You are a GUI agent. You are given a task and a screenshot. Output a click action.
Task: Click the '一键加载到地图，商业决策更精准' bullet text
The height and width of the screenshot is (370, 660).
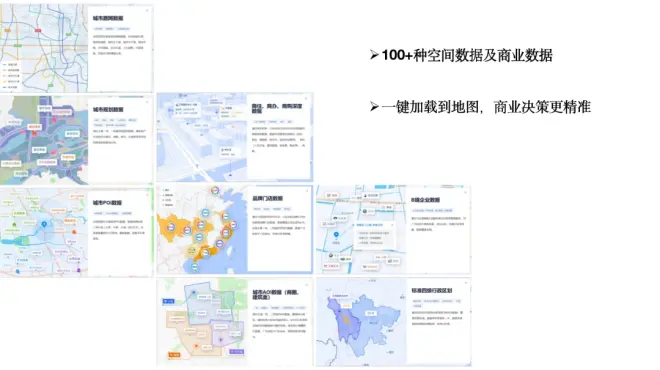[486, 107]
